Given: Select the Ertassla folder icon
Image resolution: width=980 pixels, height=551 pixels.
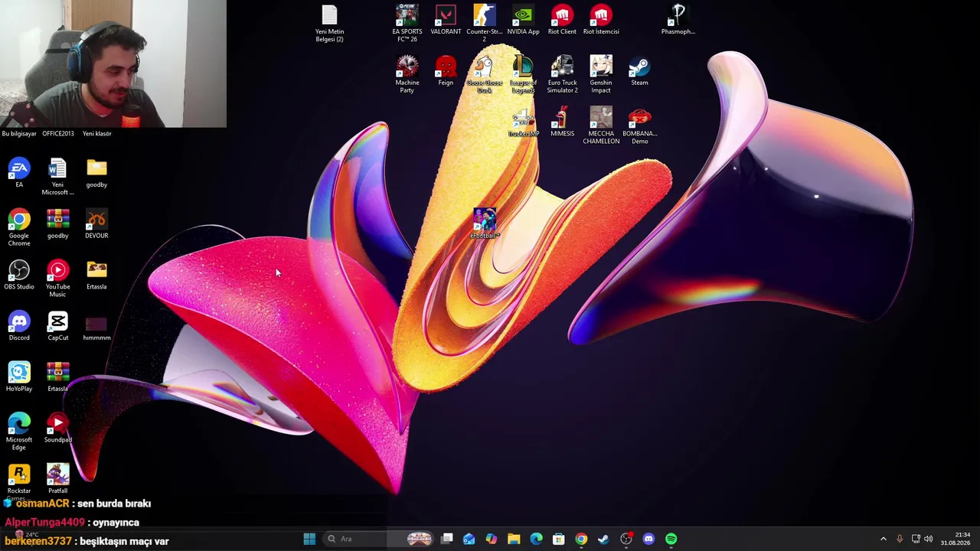Looking at the screenshot, I should [x=96, y=275].
